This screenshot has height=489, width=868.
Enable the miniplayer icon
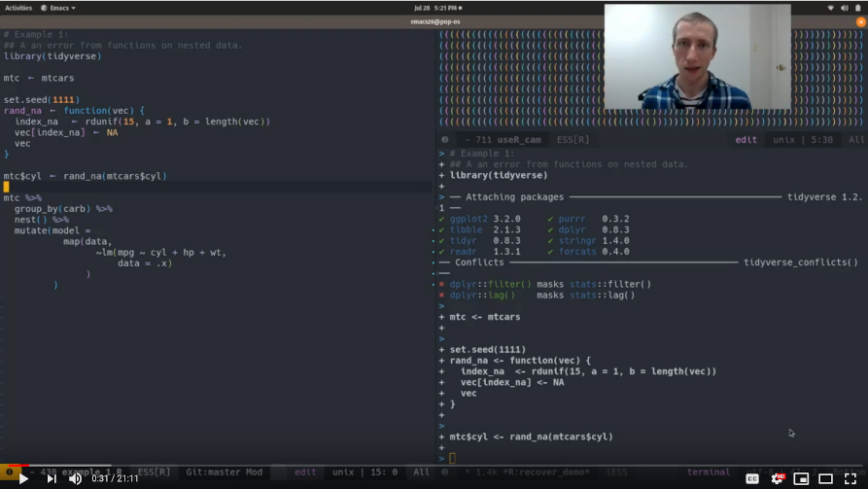(x=801, y=478)
